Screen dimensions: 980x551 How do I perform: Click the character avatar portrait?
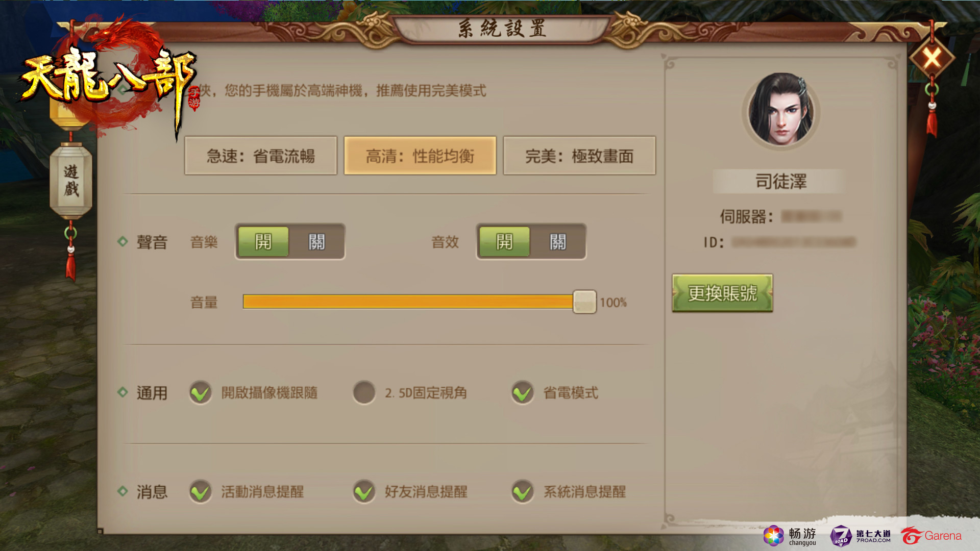(780, 111)
